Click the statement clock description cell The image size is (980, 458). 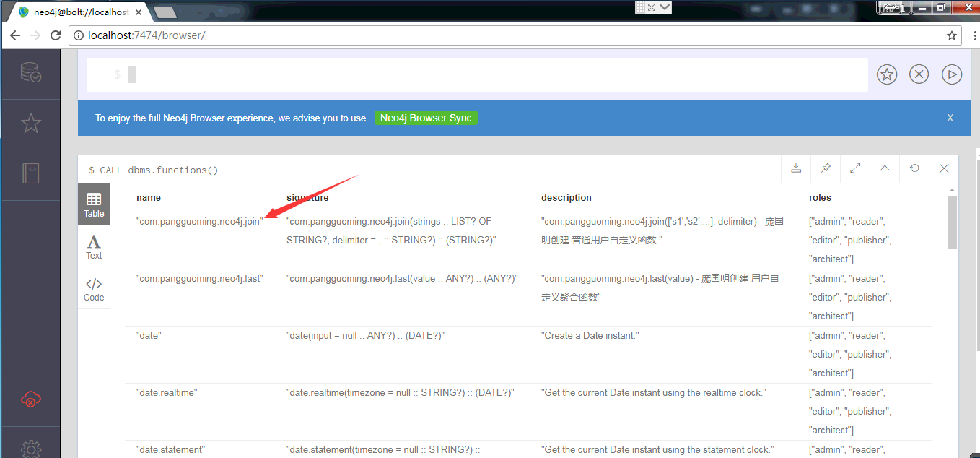click(657, 449)
